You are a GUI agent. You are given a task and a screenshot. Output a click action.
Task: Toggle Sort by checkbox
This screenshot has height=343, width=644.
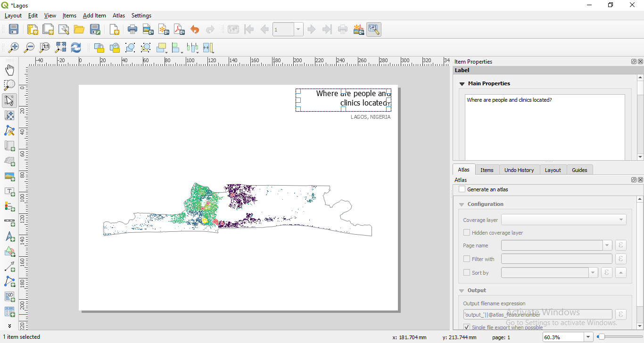(467, 272)
